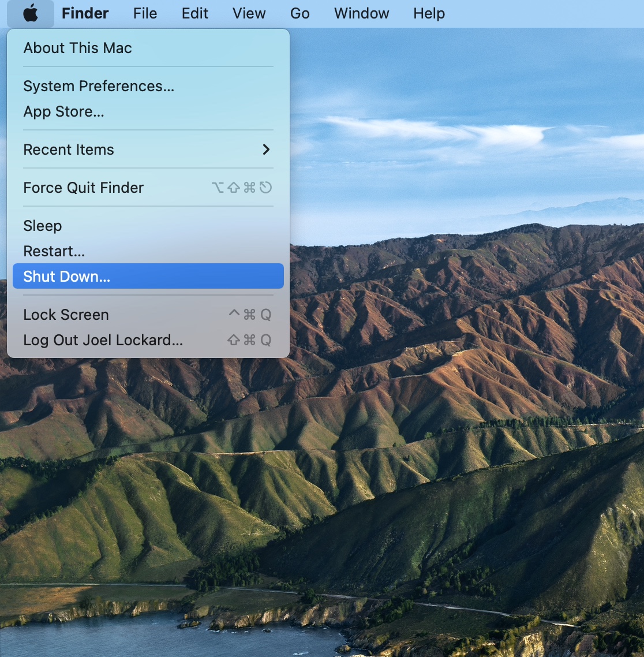Open the Edit menu
This screenshot has width=644, height=657.
pos(194,13)
